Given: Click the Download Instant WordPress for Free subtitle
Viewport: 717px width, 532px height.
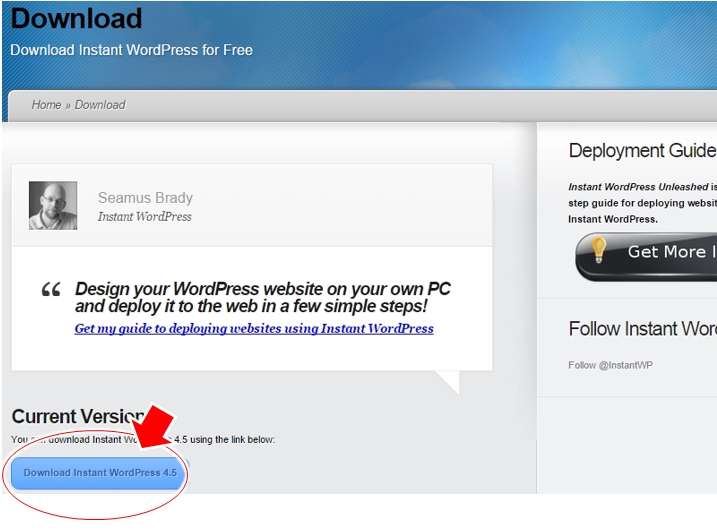Looking at the screenshot, I should click(x=131, y=50).
